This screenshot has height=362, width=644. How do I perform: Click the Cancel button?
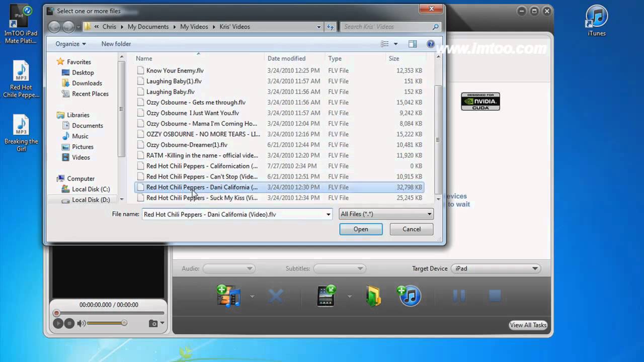tap(412, 229)
